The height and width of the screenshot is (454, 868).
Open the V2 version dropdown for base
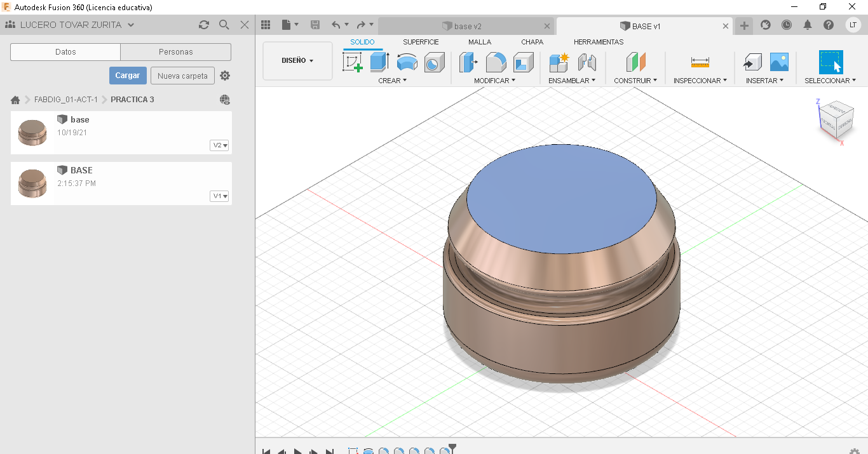click(219, 145)
